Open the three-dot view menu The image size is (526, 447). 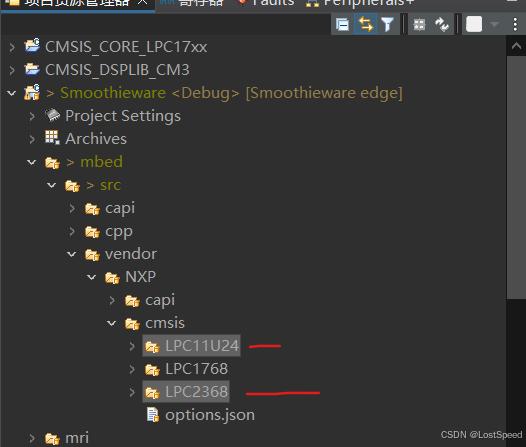pos(515,24)
